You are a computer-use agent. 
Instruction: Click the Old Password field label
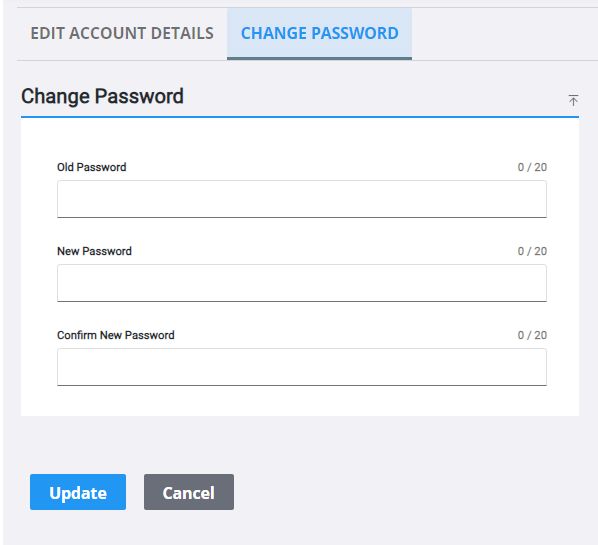[x=92, y=167]
